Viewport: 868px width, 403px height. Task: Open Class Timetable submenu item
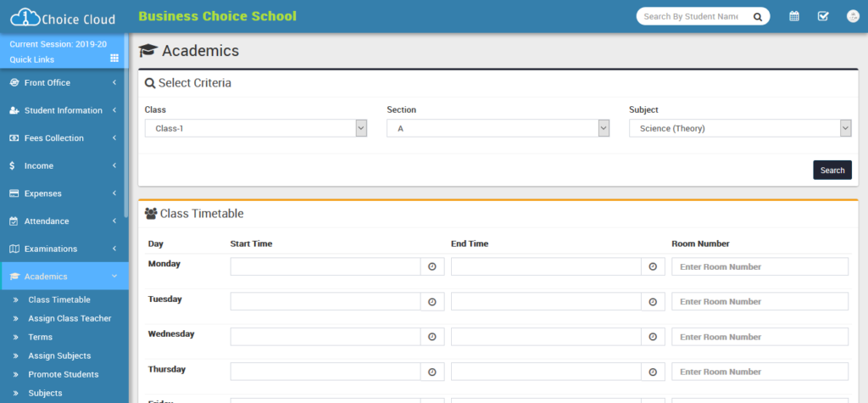(x=59, y=299)
